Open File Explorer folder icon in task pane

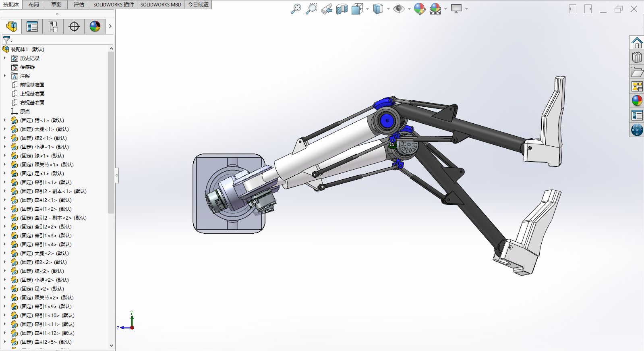(637, 72)
